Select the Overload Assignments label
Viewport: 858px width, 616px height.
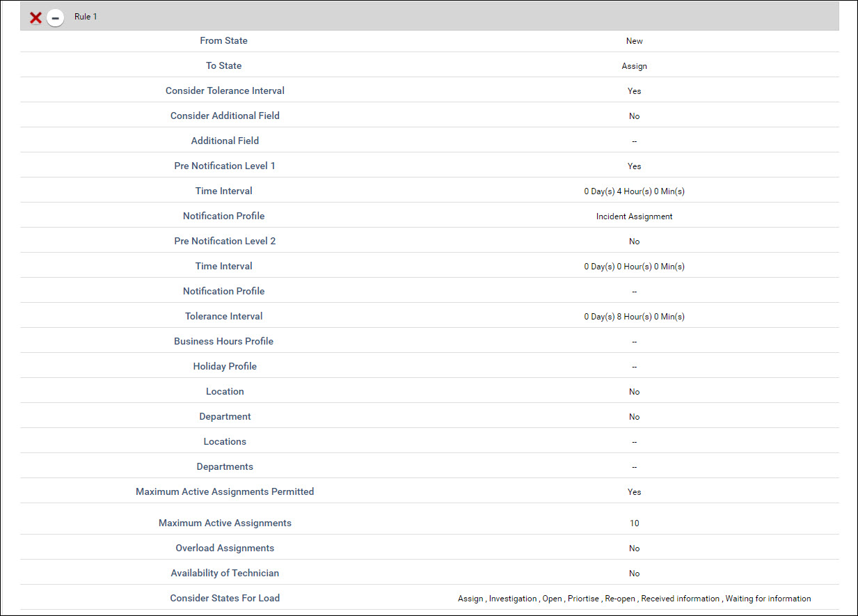point(225,548)
